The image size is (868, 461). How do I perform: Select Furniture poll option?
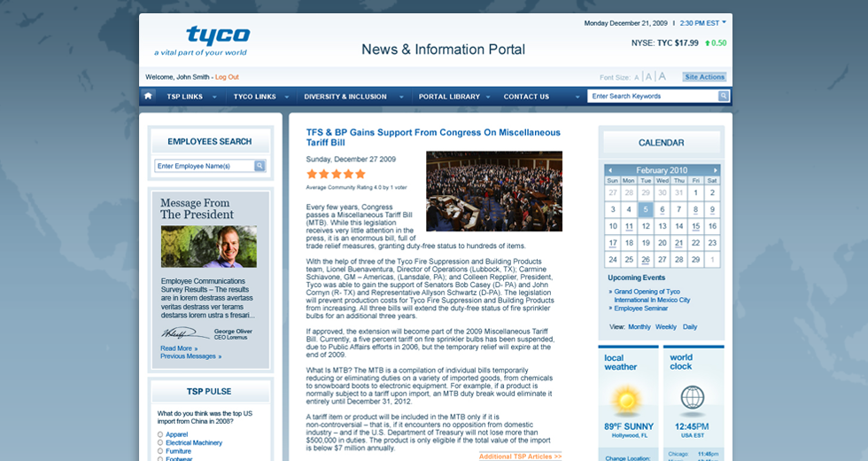click(x=160, y=451)
